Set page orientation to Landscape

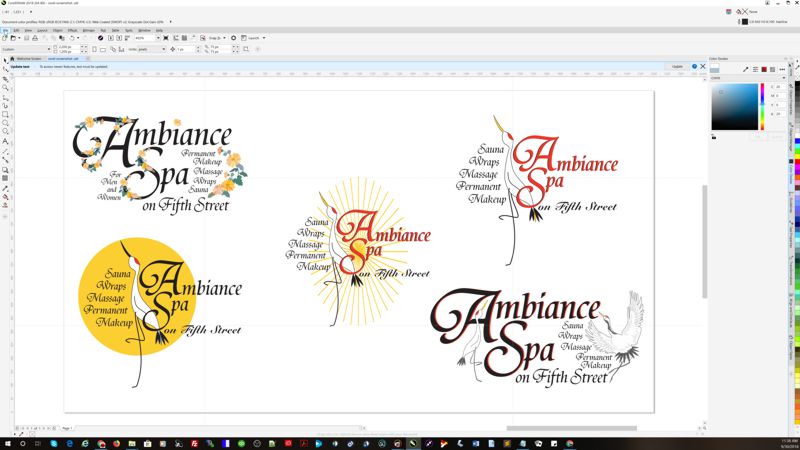103,49
